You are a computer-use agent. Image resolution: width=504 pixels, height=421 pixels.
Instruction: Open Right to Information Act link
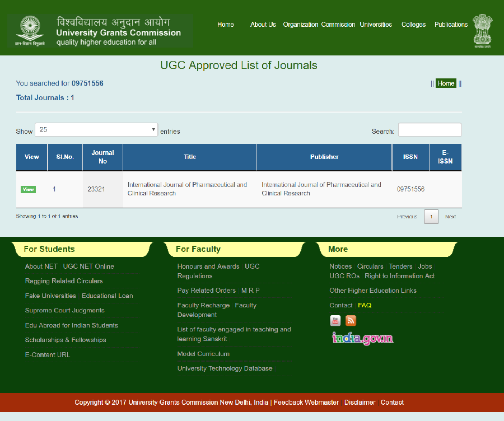click(x=399, y=276)
